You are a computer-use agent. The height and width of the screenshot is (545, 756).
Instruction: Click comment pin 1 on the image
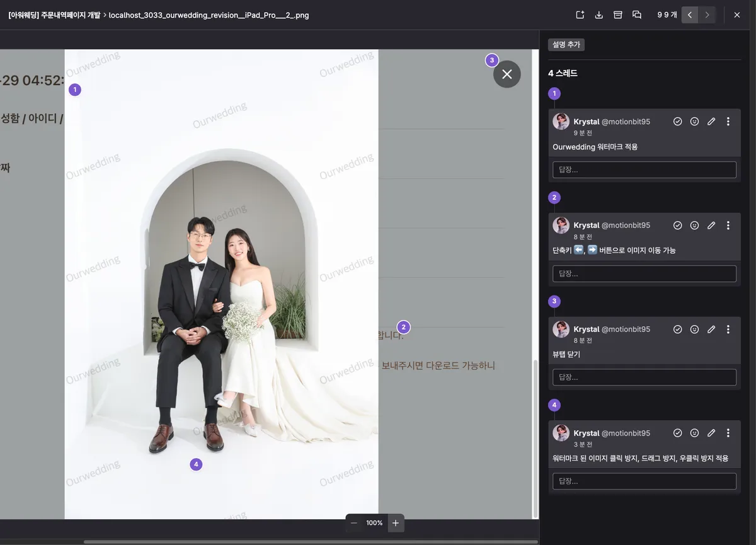(x=75, y=89)
